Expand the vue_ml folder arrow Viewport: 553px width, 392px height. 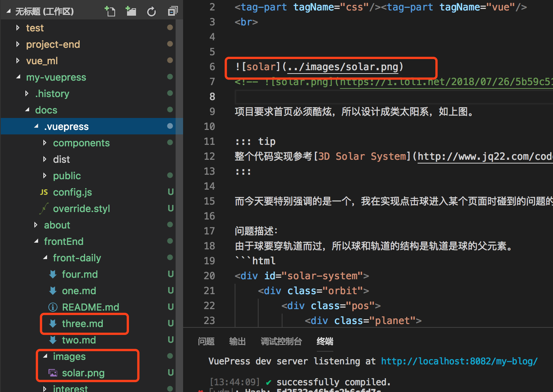click(18, 60)
